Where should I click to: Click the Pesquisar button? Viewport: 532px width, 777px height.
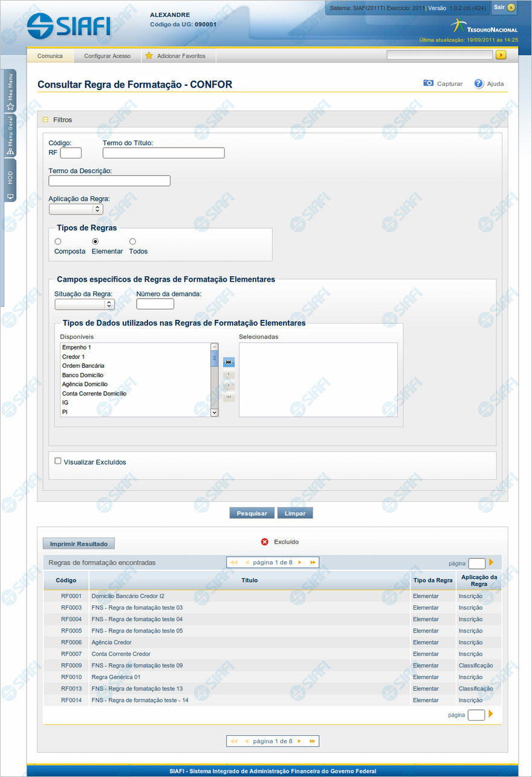pos(252,513)
